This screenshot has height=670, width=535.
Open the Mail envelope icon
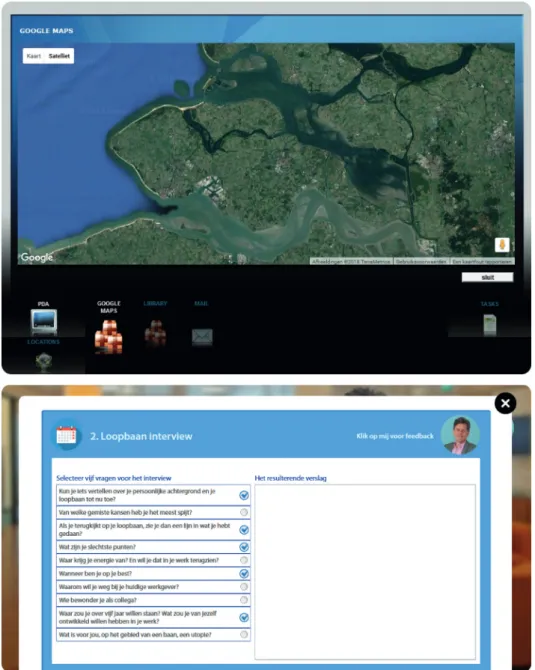202,337
